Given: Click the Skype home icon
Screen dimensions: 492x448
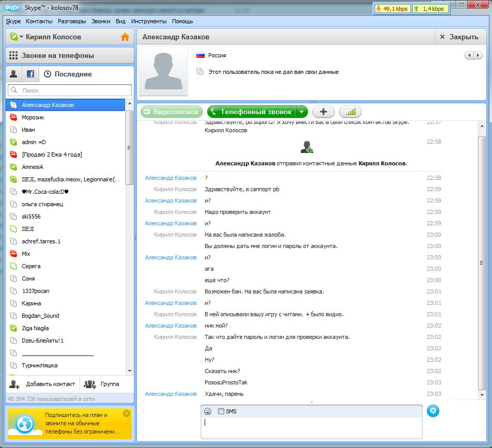Looking at the screenshot, I should [x=125, y=37].
